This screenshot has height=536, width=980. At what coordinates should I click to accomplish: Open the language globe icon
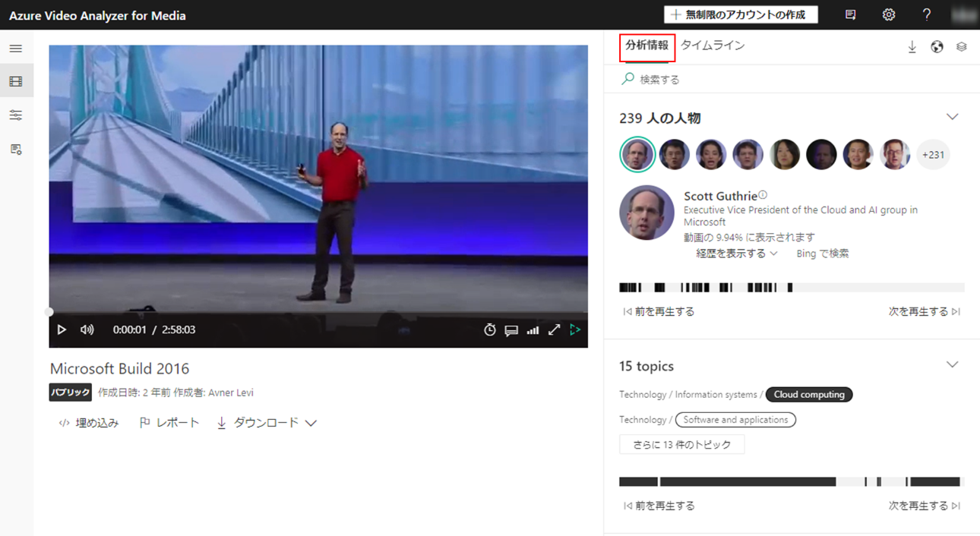click(x=937, y=47)
